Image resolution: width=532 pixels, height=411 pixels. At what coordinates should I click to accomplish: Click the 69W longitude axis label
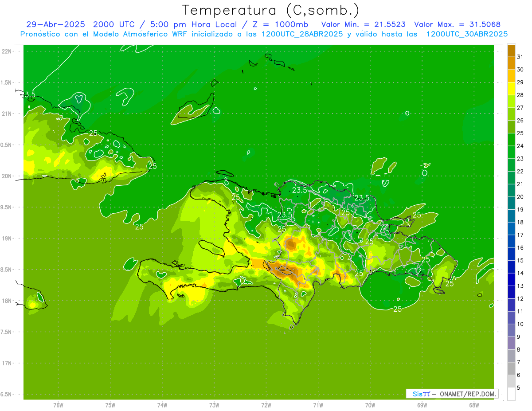[x=422, y=405]
